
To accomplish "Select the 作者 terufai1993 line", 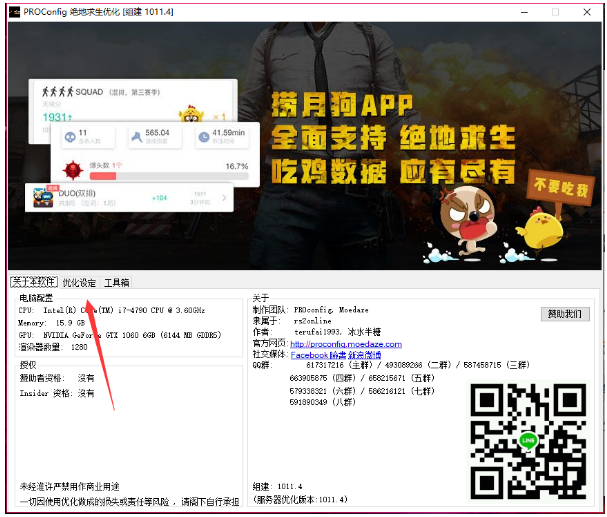I will click(x=317, y=332).
